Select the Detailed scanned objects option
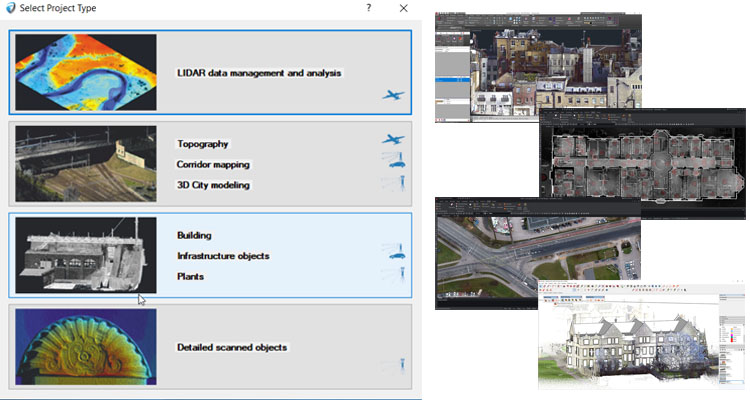 pos(231,347)
